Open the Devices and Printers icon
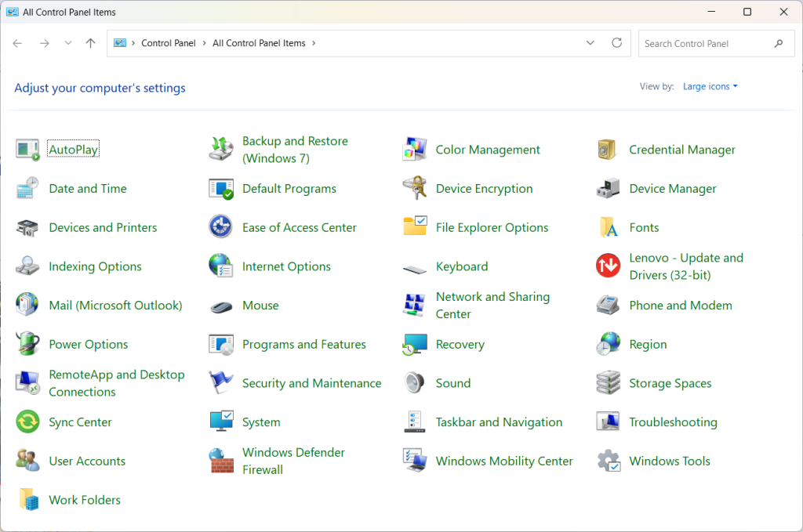The height and width of the screenshot is (532, 803). coord(27,228)
